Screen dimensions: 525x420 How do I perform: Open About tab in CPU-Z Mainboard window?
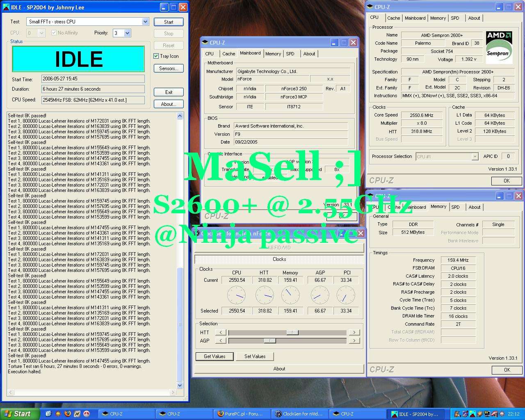point(309,54)
